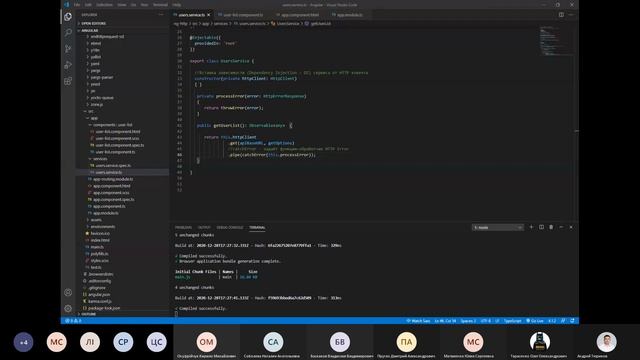Show errors and warnings count in status bar
This screenshot has width=640, height=360.
pyautogui.click(x=73, y=321)
